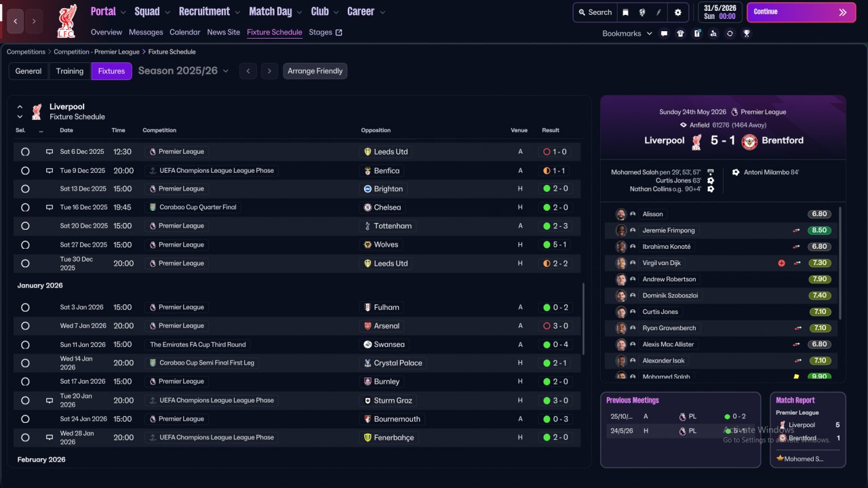The height and width of the screenshot is (488, 868).
Task: Select the Tottenham fixture radio button
Action: (25, 226)
